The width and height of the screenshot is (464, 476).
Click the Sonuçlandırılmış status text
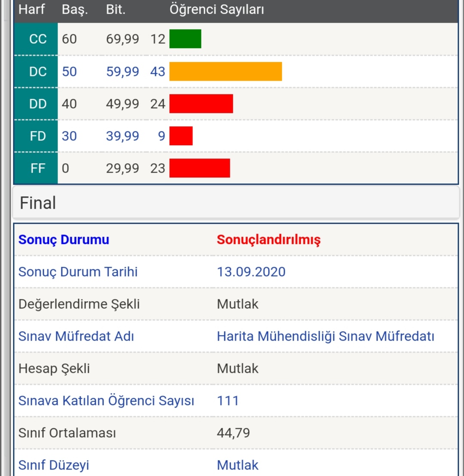pos(269,240)
